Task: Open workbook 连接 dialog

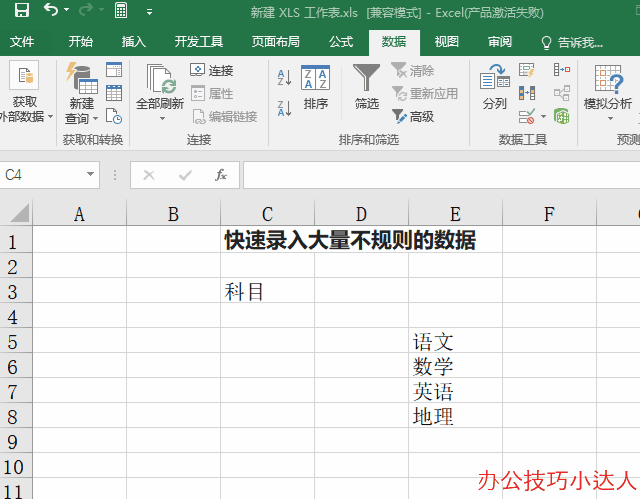Action: click(x=211, y=70)
